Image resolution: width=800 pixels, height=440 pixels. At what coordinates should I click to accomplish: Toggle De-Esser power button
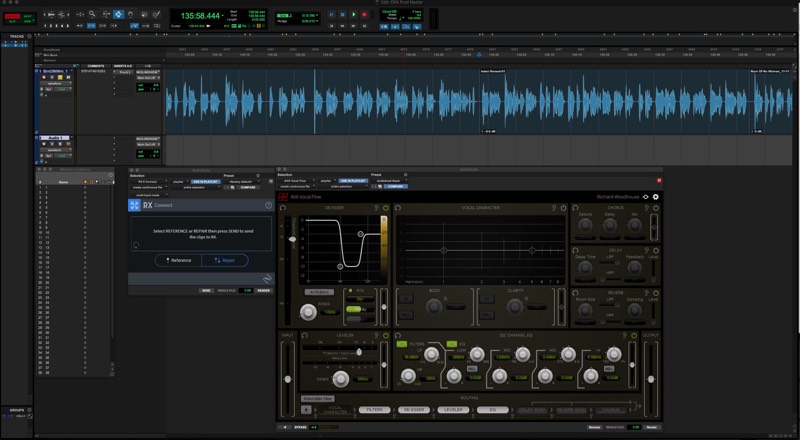point(386,208)
